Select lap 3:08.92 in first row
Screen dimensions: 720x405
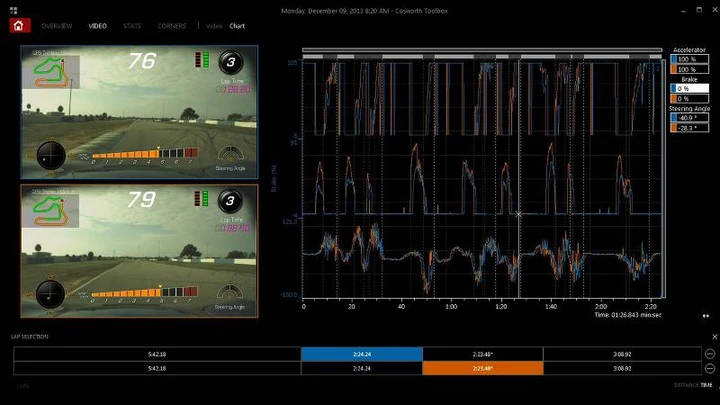[x=622, y=354]
